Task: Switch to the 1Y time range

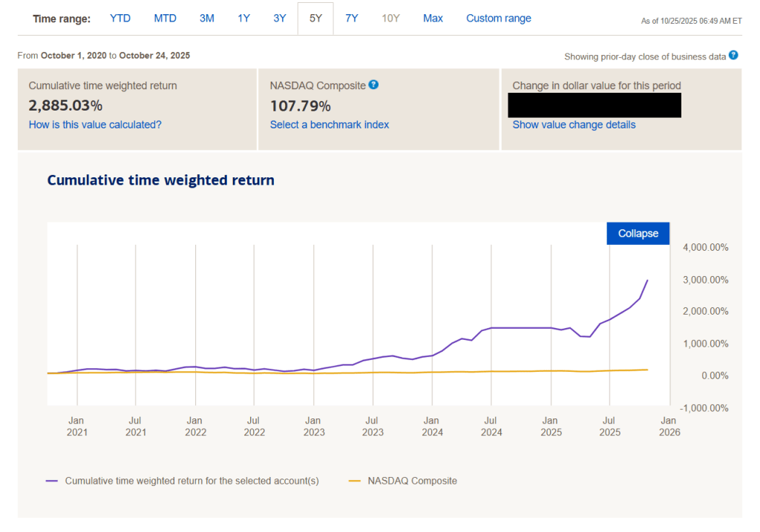Action: 243,19
